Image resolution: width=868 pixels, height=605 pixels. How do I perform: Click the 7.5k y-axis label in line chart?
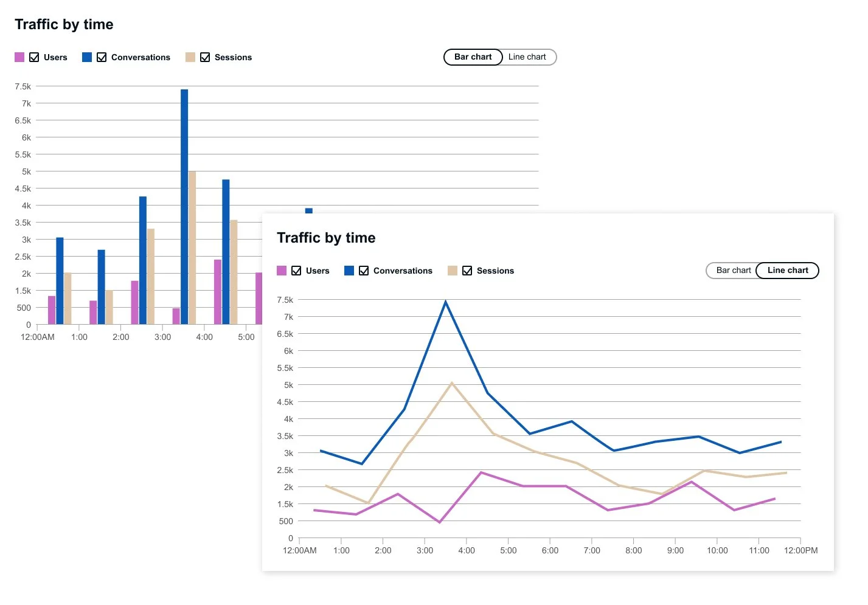285,300
